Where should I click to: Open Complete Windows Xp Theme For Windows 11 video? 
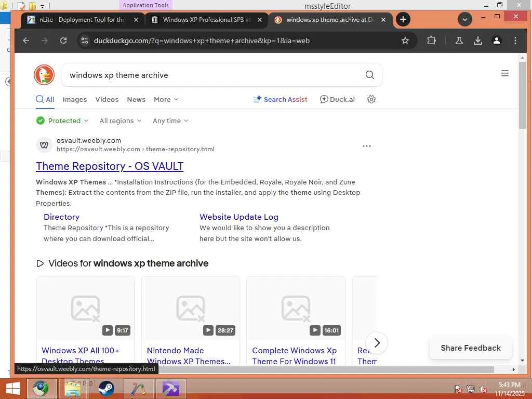point(294,355)
